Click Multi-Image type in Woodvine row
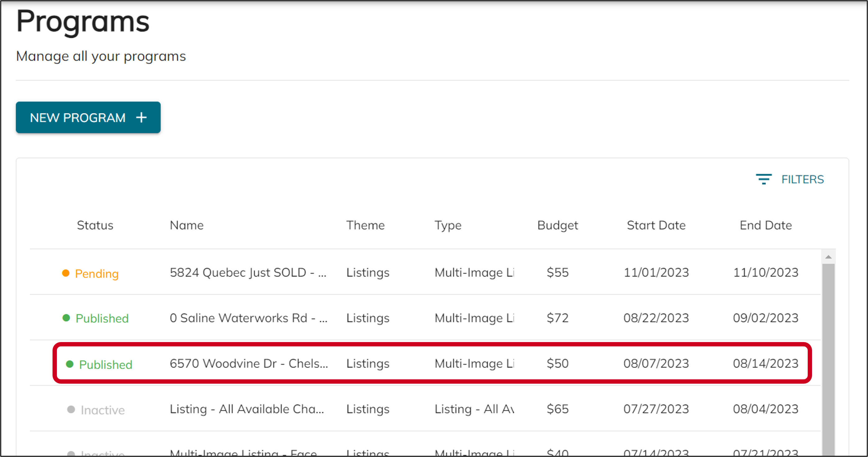 [x=474, y=363]
